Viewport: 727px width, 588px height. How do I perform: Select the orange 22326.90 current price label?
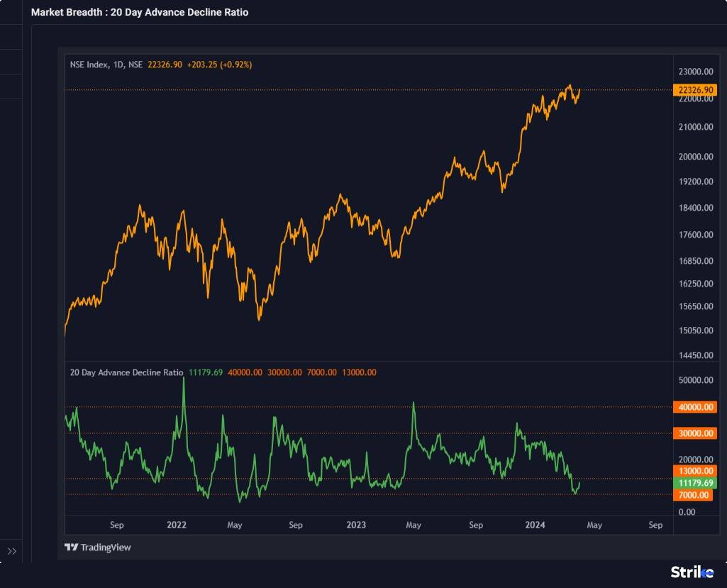[x=695, y=90]
